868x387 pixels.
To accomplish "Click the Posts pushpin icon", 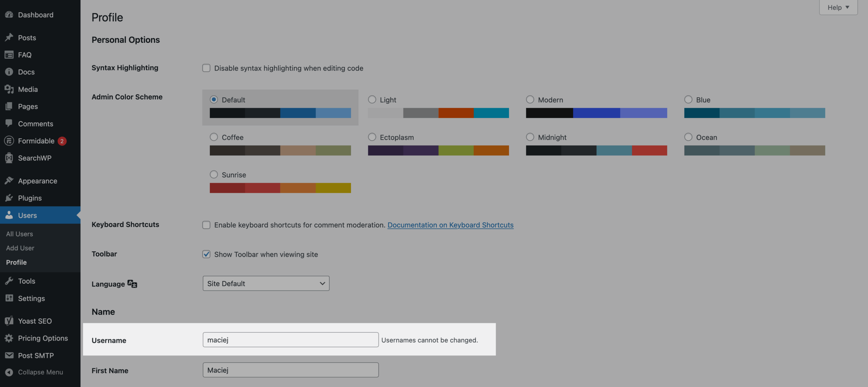I will click(9, 37).
